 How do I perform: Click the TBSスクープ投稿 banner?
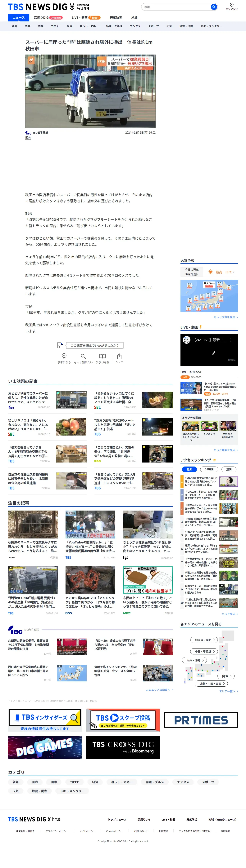pyautogui.click(x=123, y=720)
